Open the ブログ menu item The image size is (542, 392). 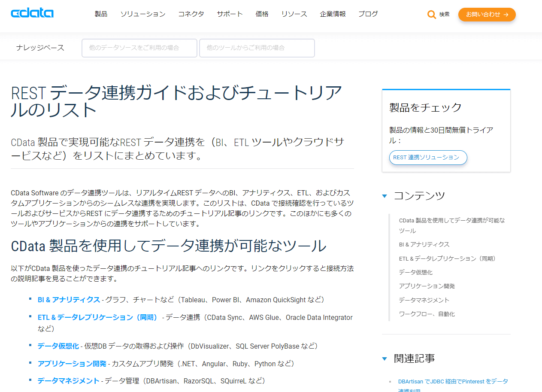click(368, 14)
